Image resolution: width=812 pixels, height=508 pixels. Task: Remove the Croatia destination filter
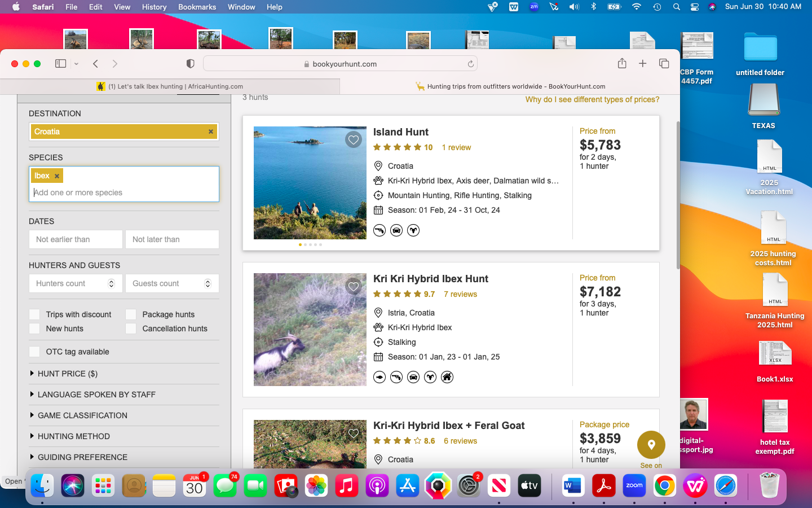211,132
